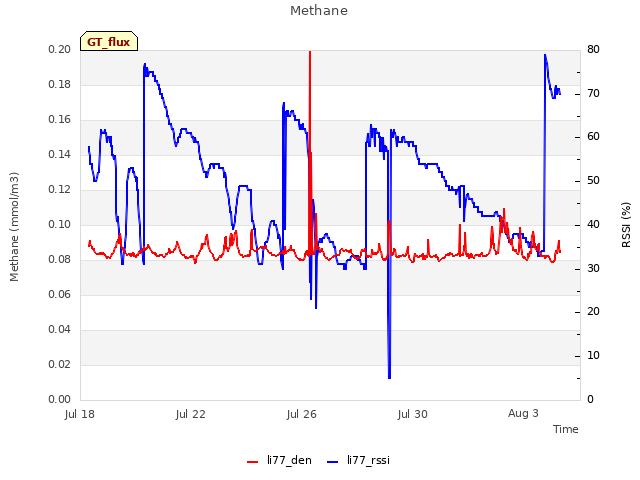The height and width of the screenshot is (480, 640).
Task: Toggle the li77_den legend entry
Action: tap(279, 460)
